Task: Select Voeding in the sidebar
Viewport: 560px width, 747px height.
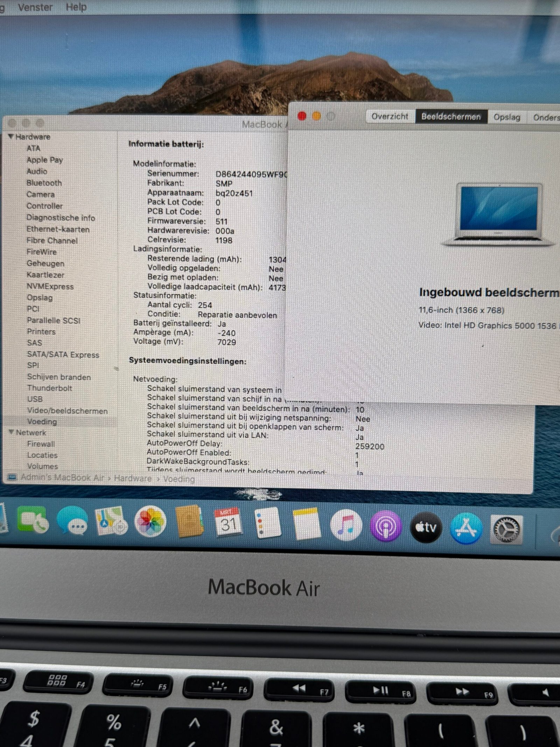Action: [42, 421]
